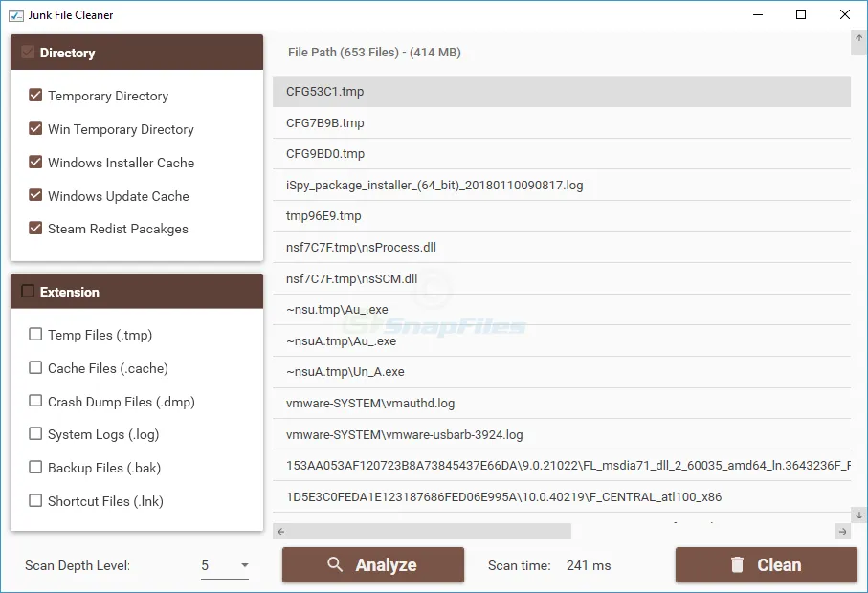Select the CFG9BD0.tmp row
This screenshot has height=593, width=868.
click(x=562, y=154)
